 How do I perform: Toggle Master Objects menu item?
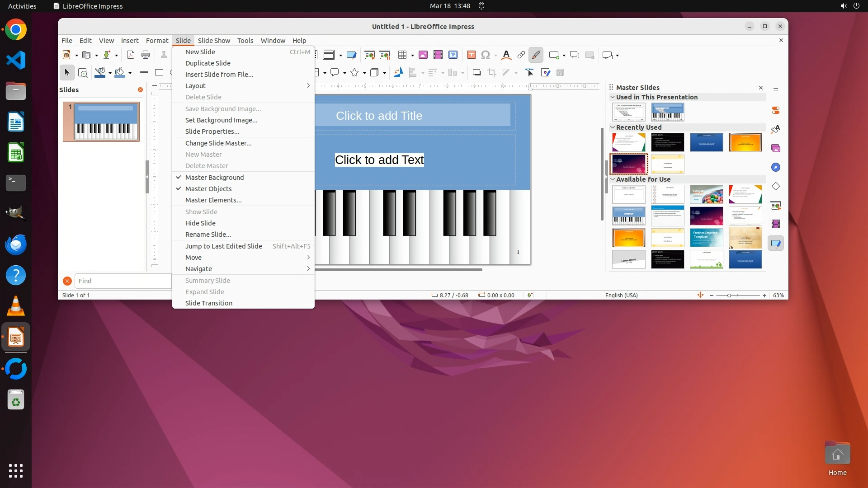coord(208,189)
